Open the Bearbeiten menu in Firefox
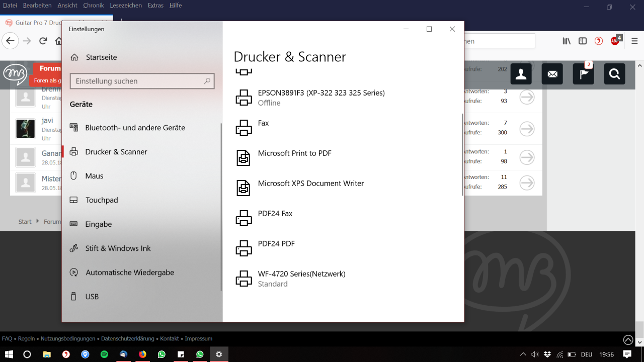The width and height of the screenshot is (644, 362). pos(37,6)
